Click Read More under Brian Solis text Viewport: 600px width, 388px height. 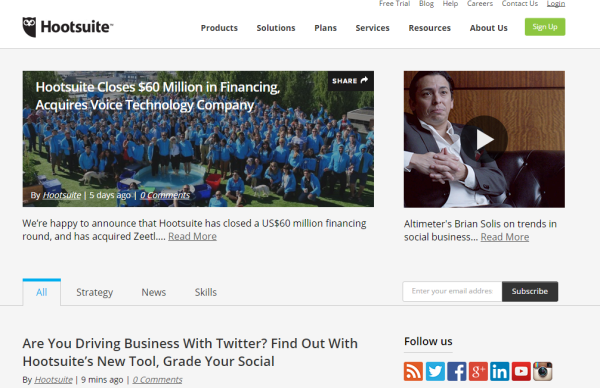pos(505,237)
